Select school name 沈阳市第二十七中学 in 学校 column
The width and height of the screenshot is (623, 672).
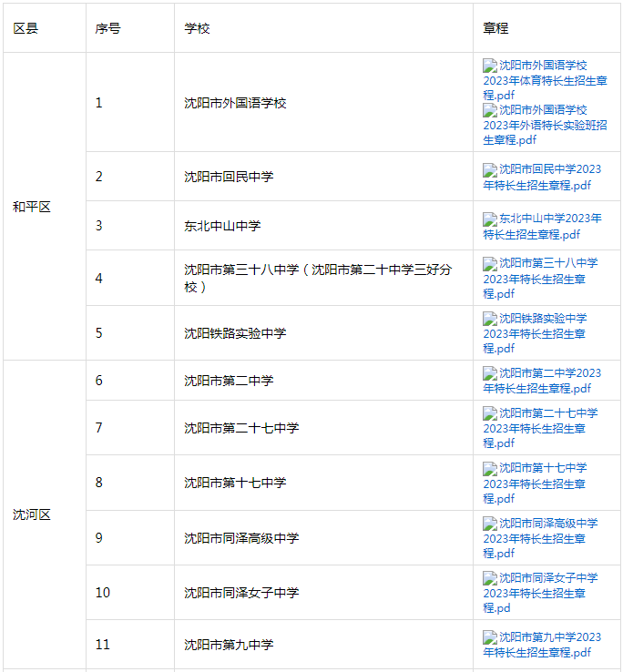(x=241, y=428)
